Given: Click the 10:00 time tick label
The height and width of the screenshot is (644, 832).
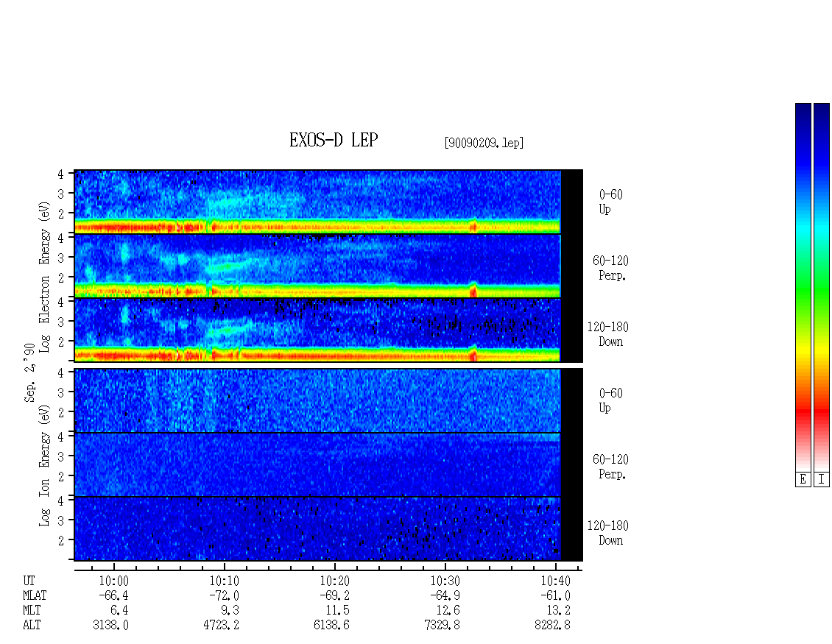Looking at the screenshot, I should tap(113, 581).
